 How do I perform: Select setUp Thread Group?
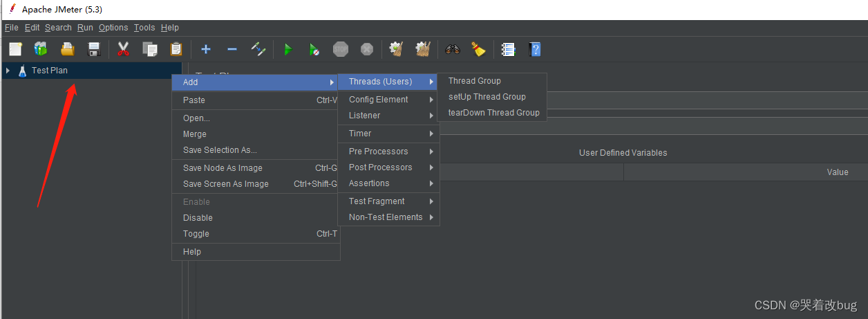[x=492, y=97]
